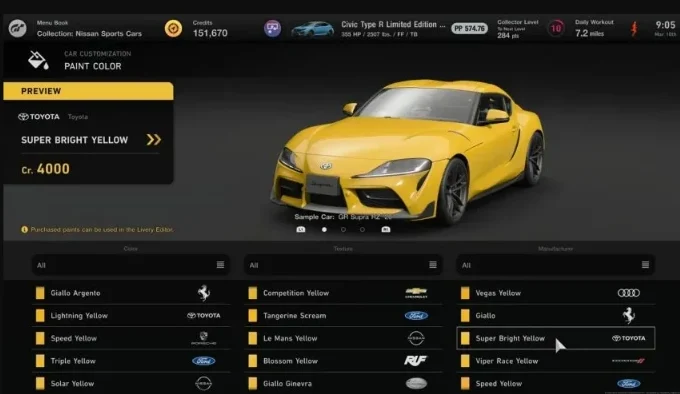Click Toyota logo on Lightning Yellow row
This screenshot has height=394, width=680.
[x=203, y=316]
